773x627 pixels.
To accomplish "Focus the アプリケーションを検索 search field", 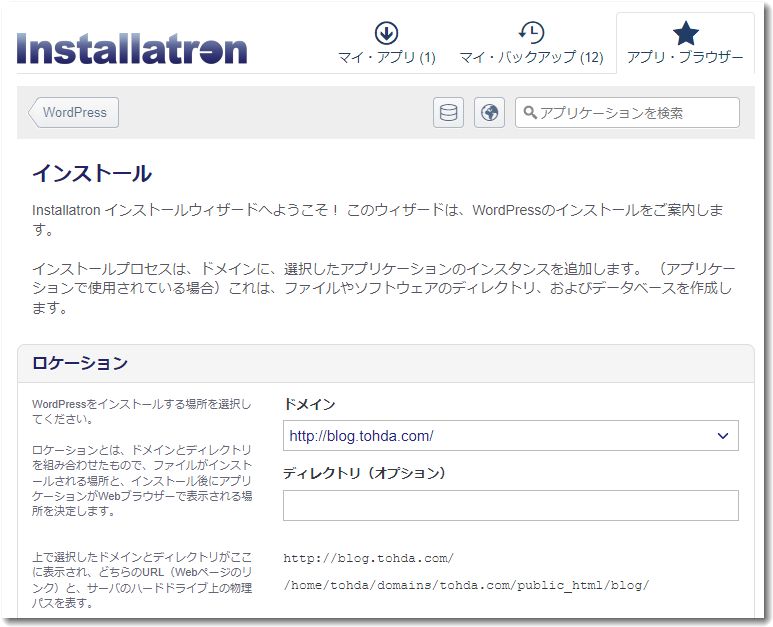I will 627,113.
